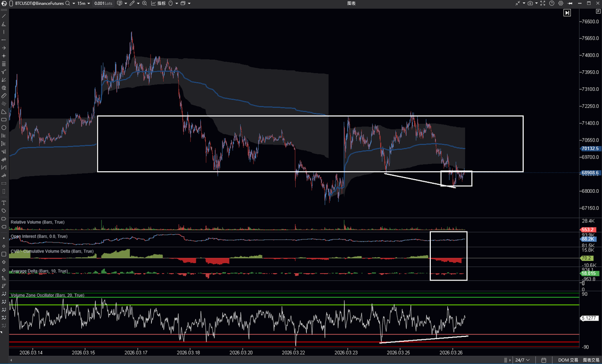Image resolution: width=602 pixels, height=364 pixels.
Task: Click the compress arrows icon in the top-right toolbar
Action: [x=518, y=4]
